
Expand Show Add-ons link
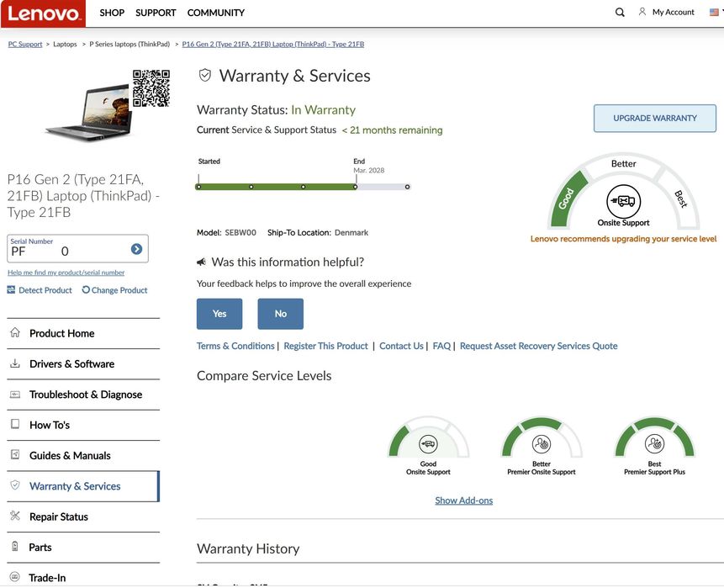point(463,501)
